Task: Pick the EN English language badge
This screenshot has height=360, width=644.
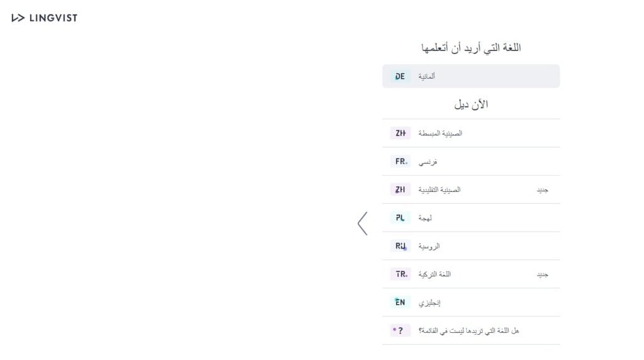Action: [x=400, y=303]
